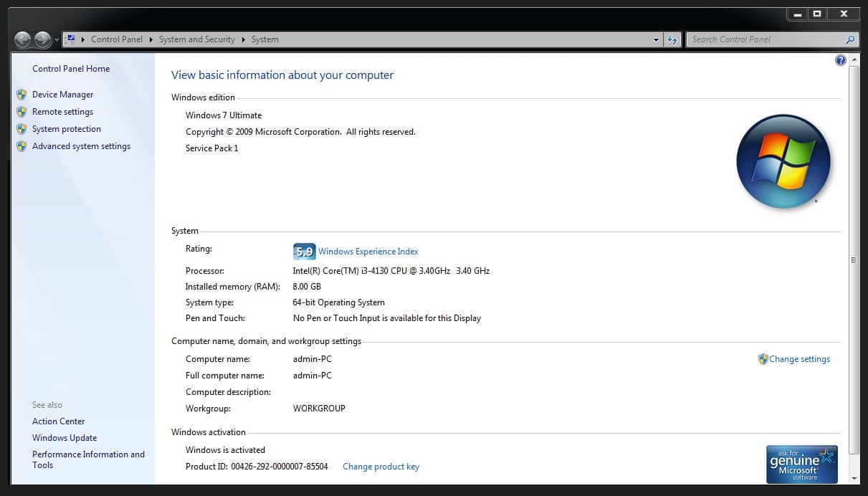The image size is (868, 496).
Task: Go to Control Panel Home
Action: click(71, 69)
